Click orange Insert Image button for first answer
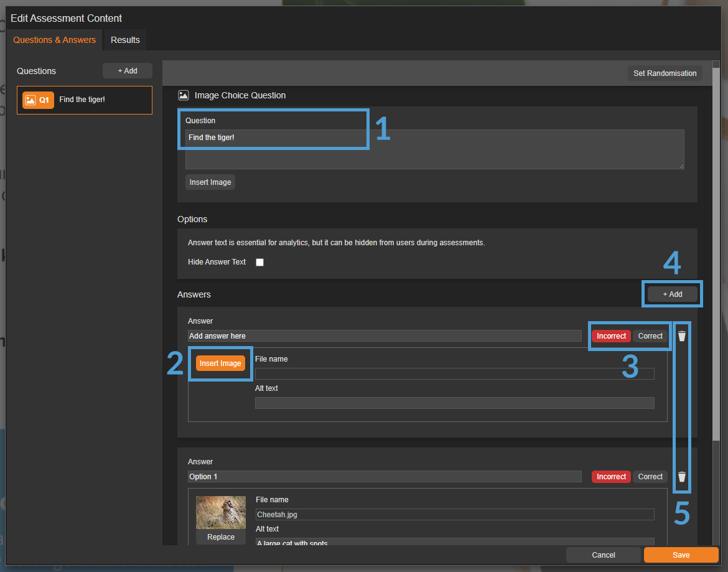 (220, 363)
